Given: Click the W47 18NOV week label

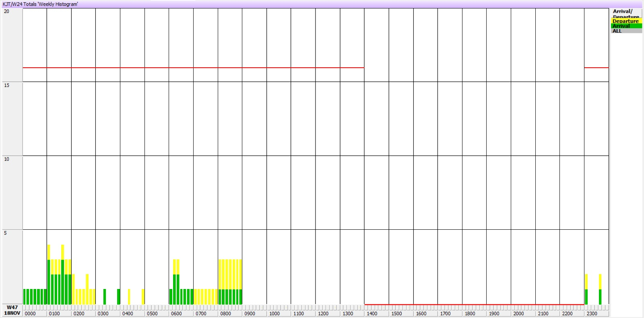Looking at the screenshot, I should [x=12, y=310].
